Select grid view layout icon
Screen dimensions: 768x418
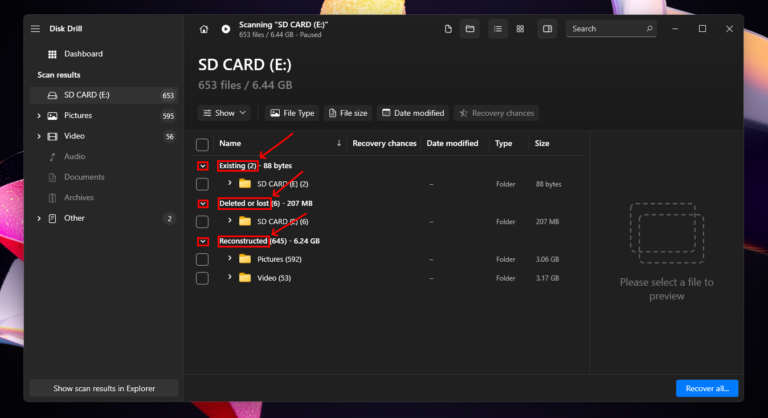(x=520, y=29)
